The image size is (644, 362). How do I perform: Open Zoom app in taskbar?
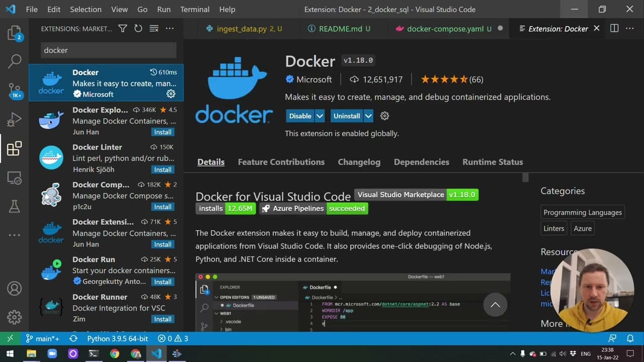pyautogui.click(x=52, y=354)
